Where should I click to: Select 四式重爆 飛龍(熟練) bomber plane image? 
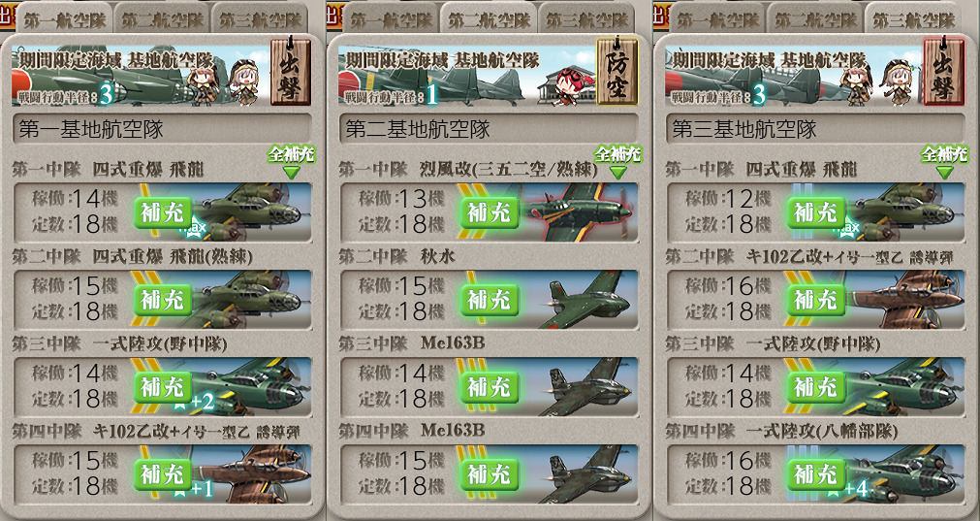pyautogui.click(x=250, y=300)
